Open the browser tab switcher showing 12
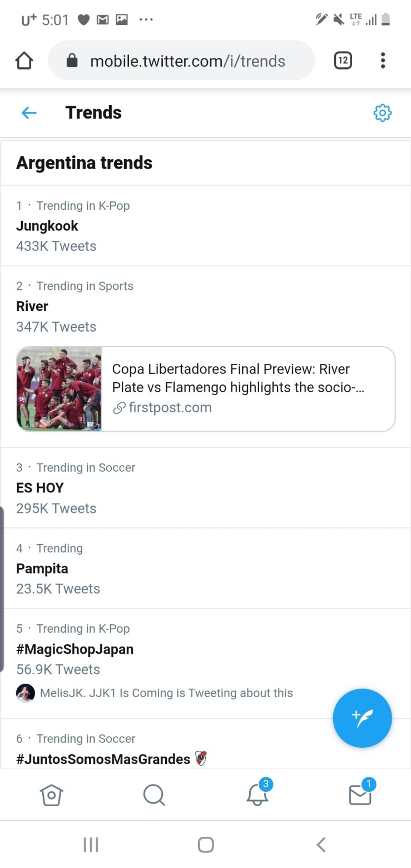The height and width of the screenshot is (868, 411). coord(343,61)
